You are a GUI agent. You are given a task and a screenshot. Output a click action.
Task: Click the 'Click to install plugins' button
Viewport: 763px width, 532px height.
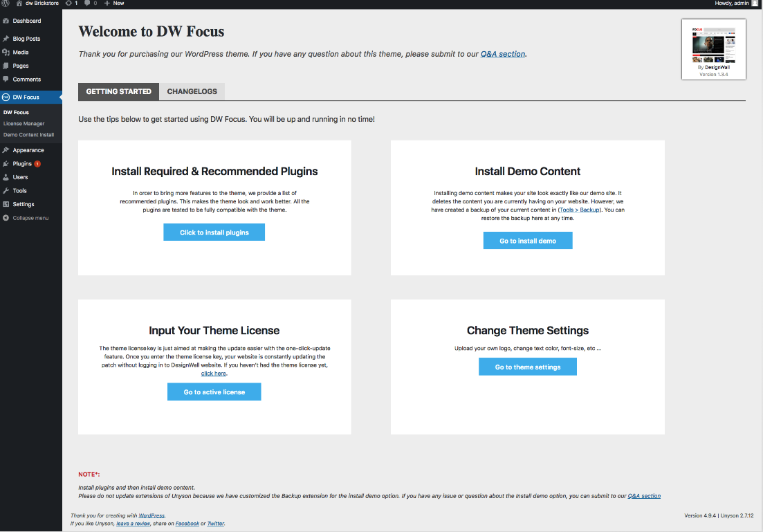coord(214,232)
